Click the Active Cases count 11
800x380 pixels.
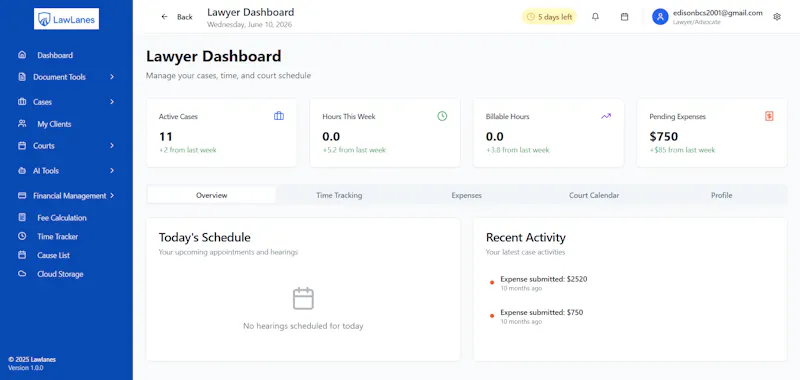165,136
